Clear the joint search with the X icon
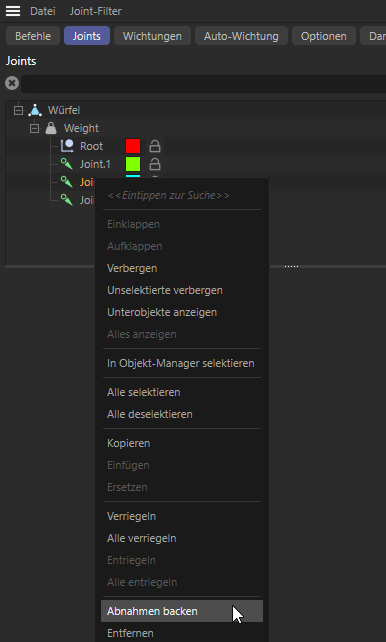386x642 pixels. pos(12,83)
